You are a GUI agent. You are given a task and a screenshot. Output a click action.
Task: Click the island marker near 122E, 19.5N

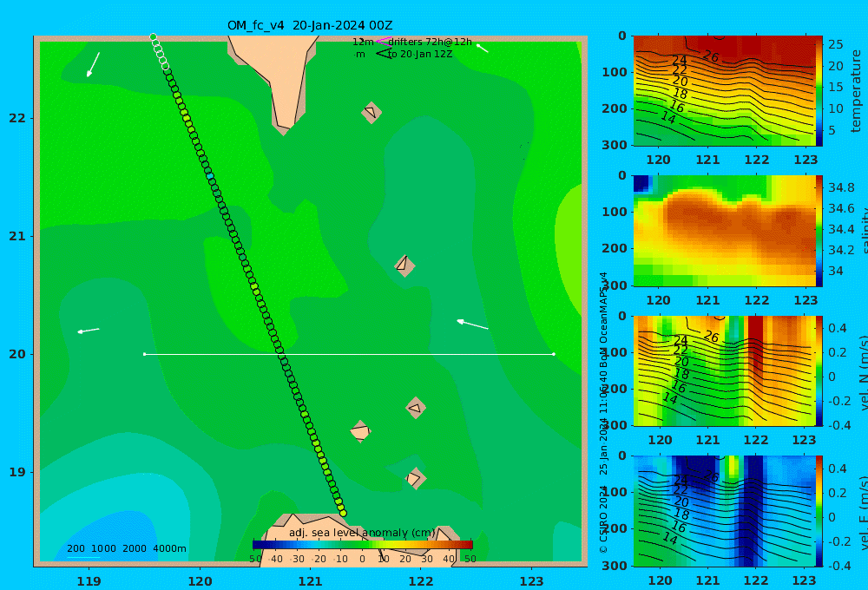[416, 408]
